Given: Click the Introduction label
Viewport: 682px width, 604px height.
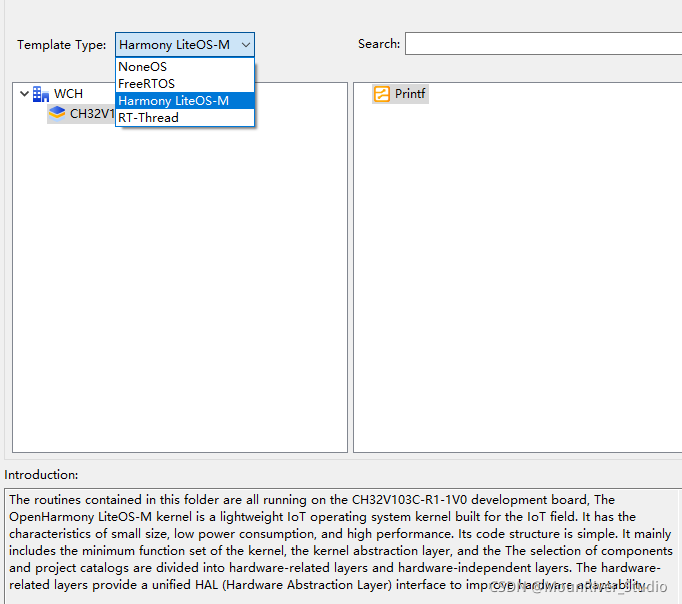Looking at the screenshot, I should click(x=41, y=474).
